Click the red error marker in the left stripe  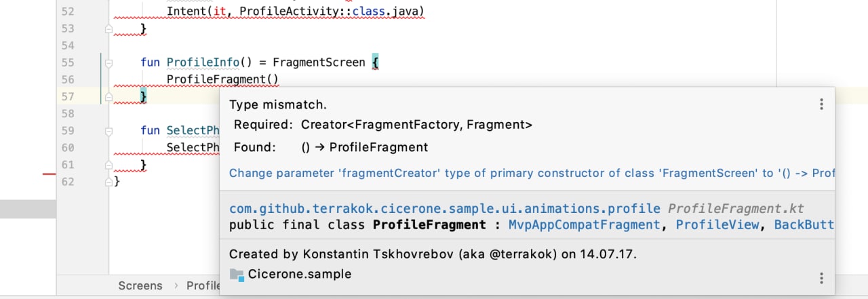point(49,174)
